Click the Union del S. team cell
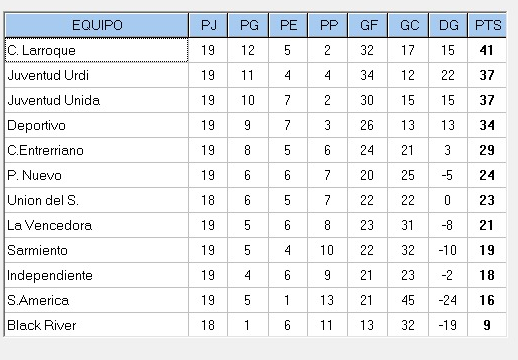Screen dimensions: 518x360 tap(97, 200)
